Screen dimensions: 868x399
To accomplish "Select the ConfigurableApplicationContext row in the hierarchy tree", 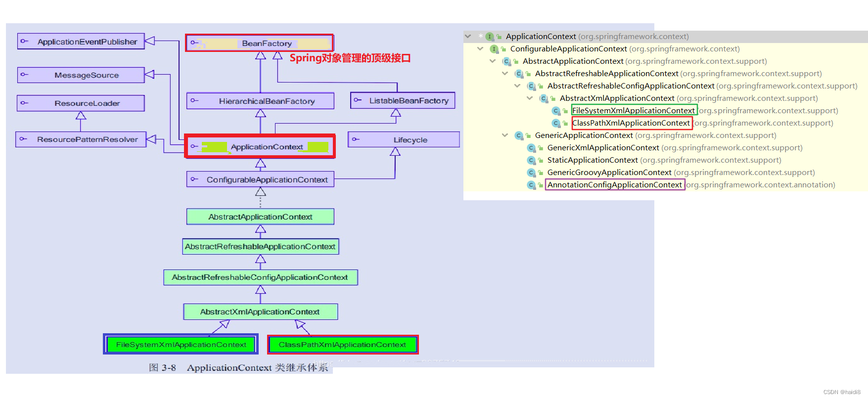I will point(666,49).
